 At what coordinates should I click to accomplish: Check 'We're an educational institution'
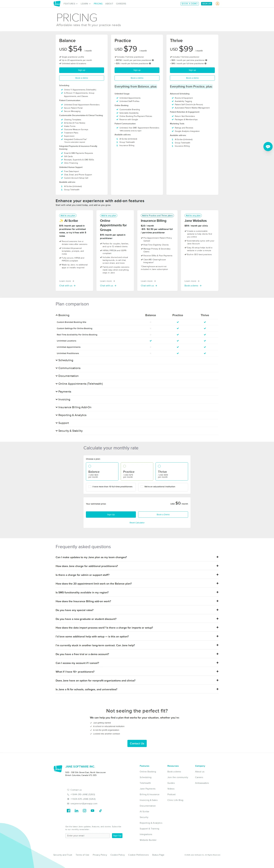pyautogui.click(x=142, y=487)
